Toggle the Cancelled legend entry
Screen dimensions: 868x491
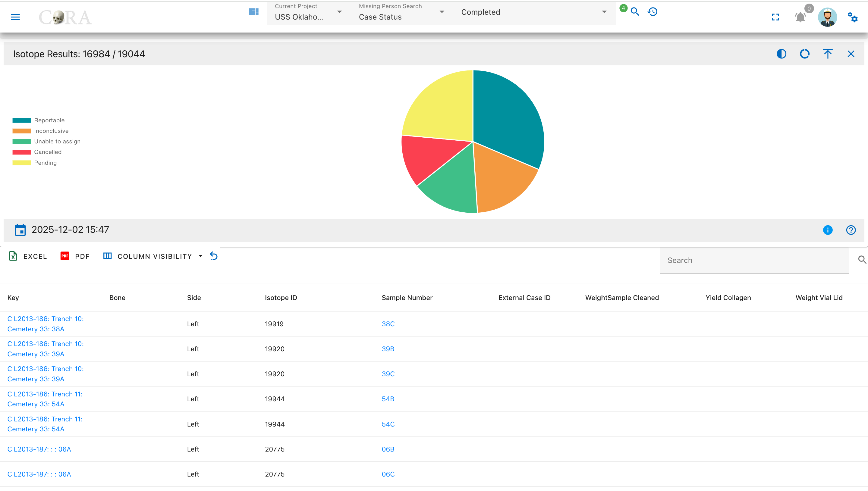pyautogui.click(x=37, y=152)
